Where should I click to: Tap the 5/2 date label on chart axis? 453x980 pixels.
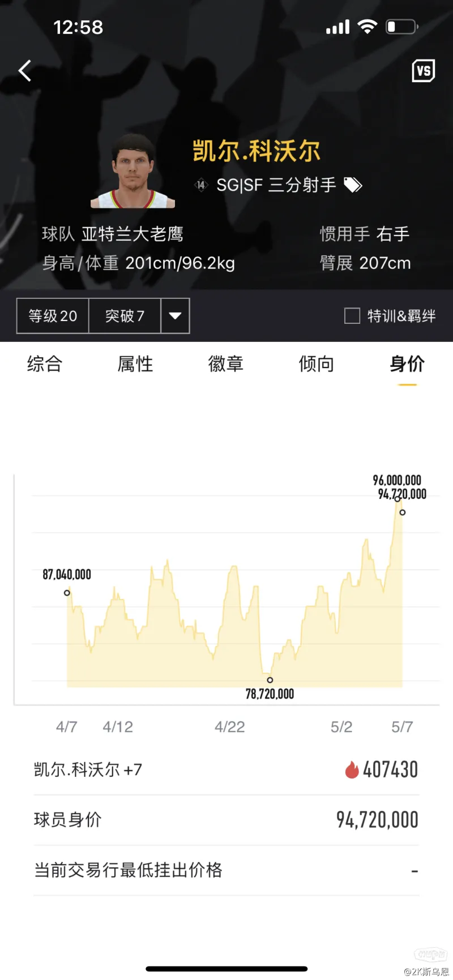[341, 727]
